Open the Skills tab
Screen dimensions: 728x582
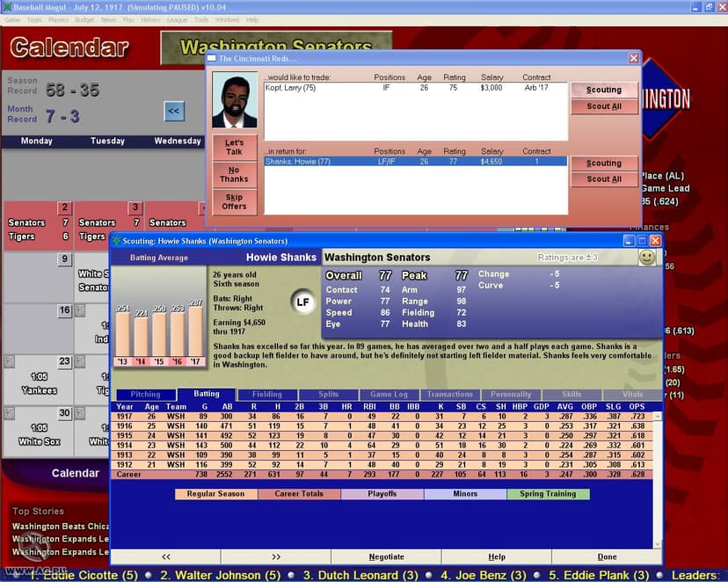point(571,394)
